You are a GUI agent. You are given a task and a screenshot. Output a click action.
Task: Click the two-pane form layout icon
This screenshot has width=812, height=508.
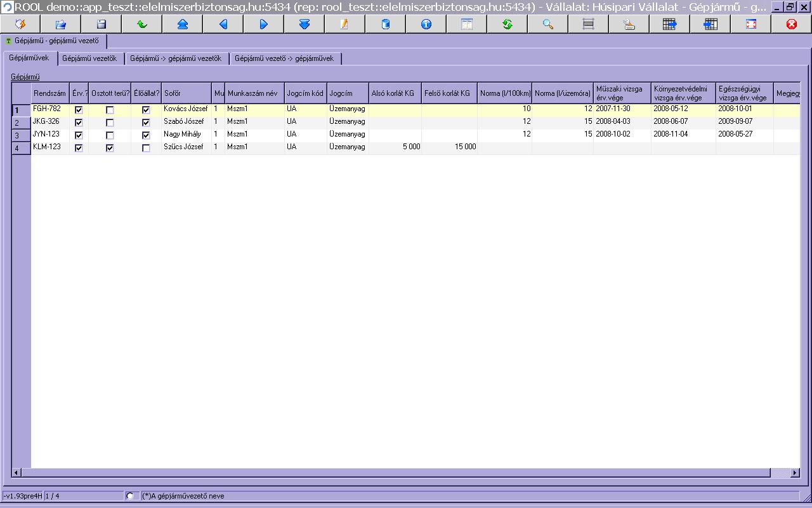(x=467, y=24)
